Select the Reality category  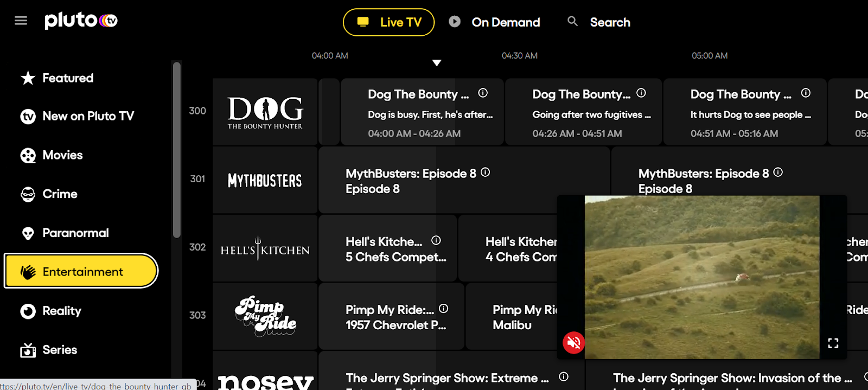click(50, 311)
